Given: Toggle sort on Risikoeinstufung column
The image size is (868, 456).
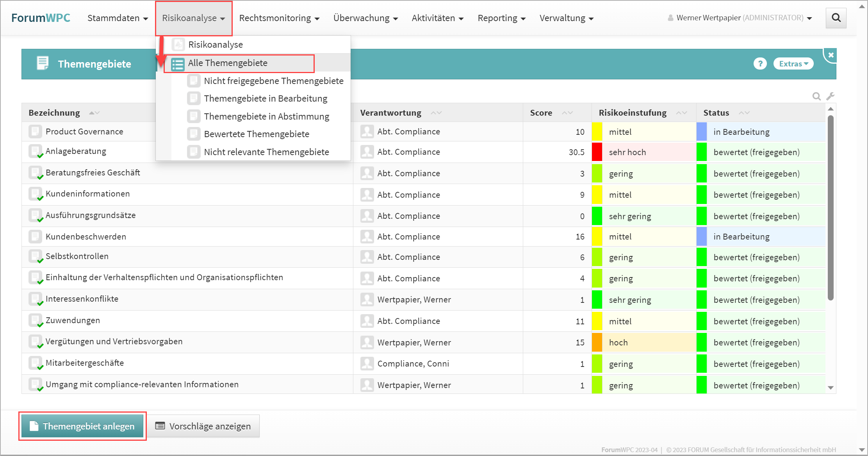Looking at the screenshot, I should tap(681, 113).
